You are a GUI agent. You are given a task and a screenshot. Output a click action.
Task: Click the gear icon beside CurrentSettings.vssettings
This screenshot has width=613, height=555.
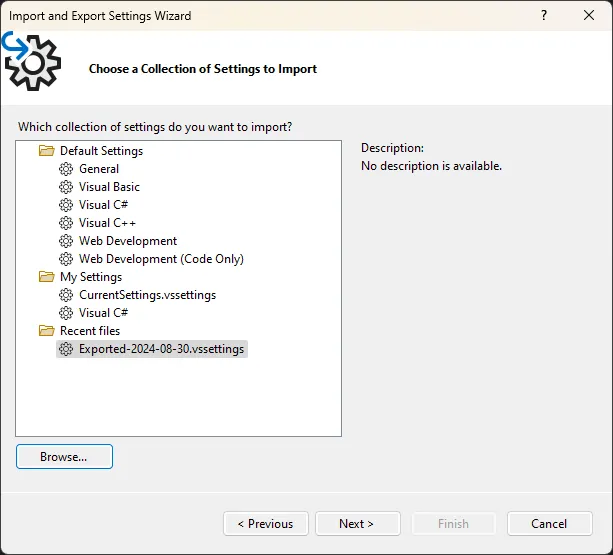point(66,295)
